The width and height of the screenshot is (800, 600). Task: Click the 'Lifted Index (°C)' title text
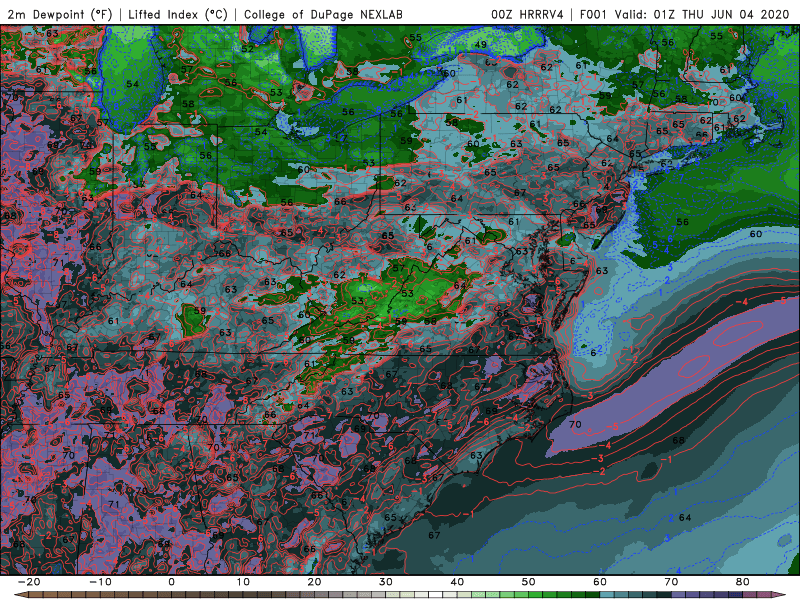coord(178,14)
